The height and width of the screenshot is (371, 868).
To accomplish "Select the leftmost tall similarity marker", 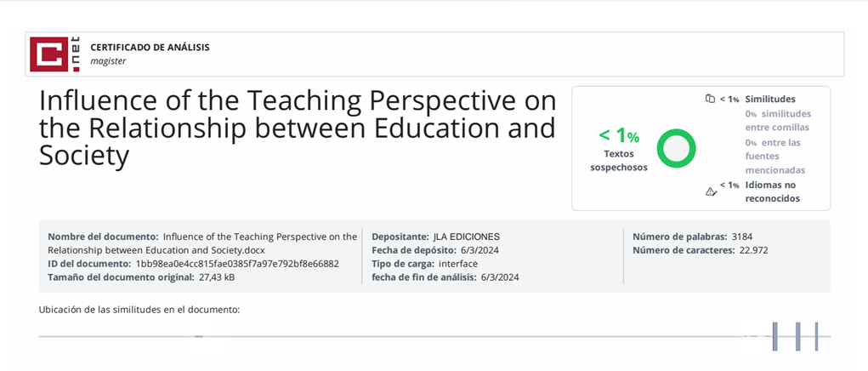I will (x=775, y=336).
